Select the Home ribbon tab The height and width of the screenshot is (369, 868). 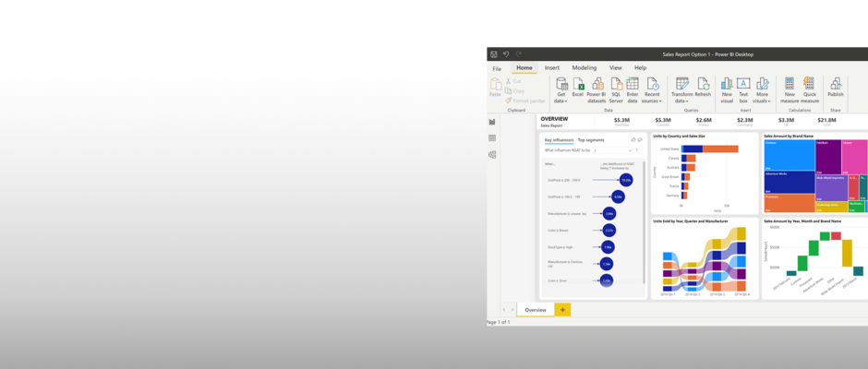pos(524,68)
